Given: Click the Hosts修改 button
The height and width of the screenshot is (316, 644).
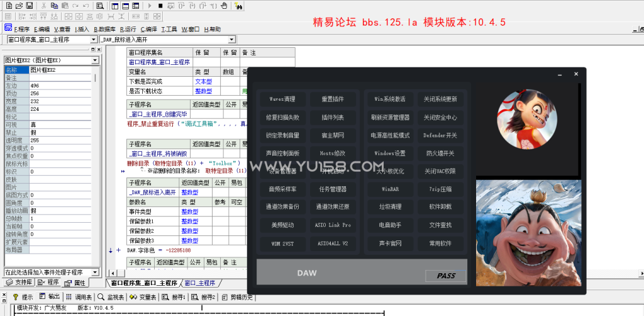Looking at the screenshot, I should [333, 153].
